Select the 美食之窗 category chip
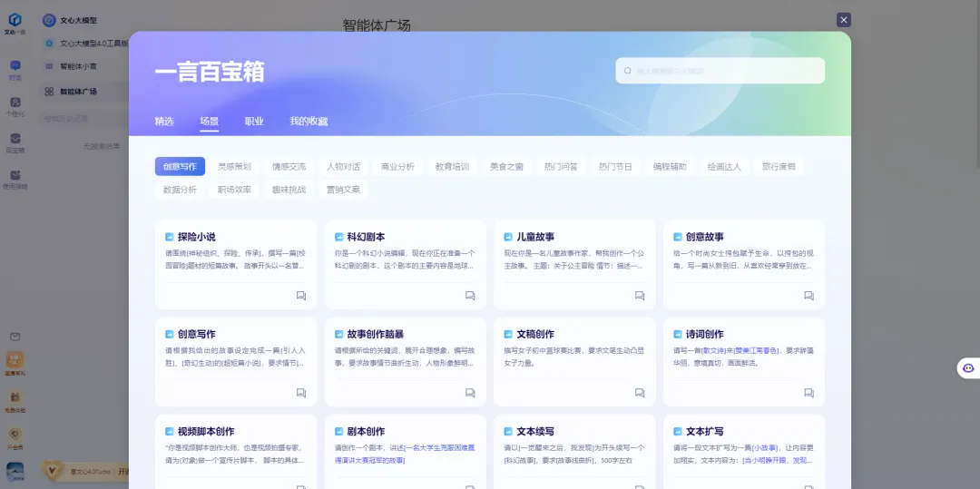Image resolution: width=980 pixels, height=489 pixels. (x=507, y=167)
